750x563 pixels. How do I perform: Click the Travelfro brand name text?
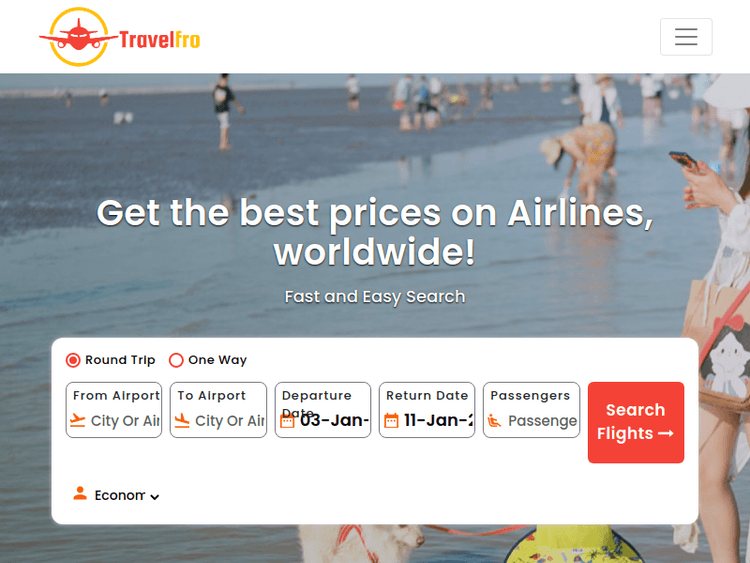tap(159, 39)
